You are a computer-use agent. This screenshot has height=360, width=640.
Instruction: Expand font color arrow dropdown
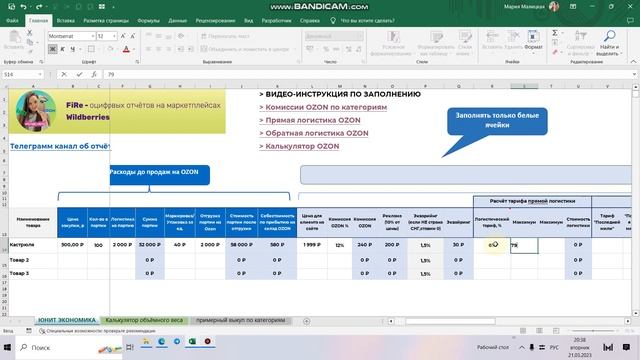133,49
